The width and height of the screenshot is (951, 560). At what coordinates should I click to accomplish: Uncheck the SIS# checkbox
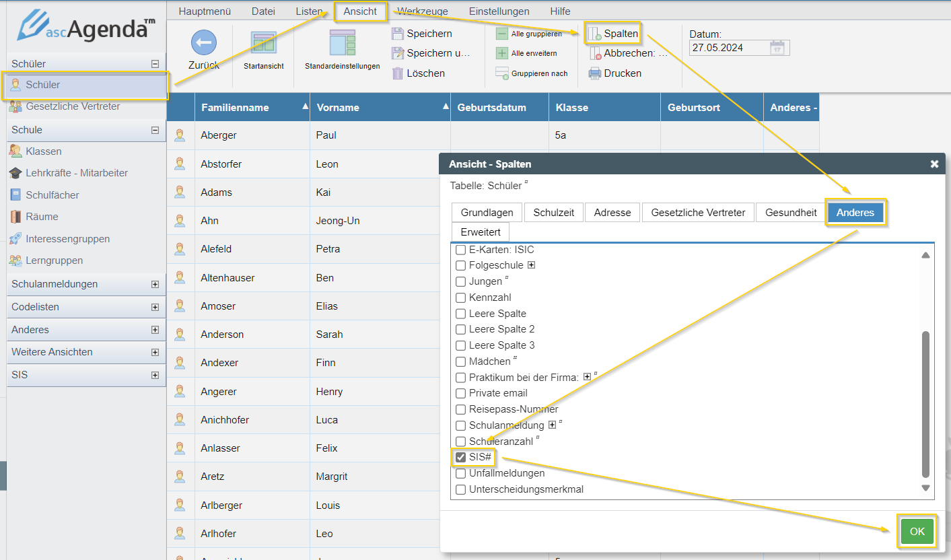point(461,458)
